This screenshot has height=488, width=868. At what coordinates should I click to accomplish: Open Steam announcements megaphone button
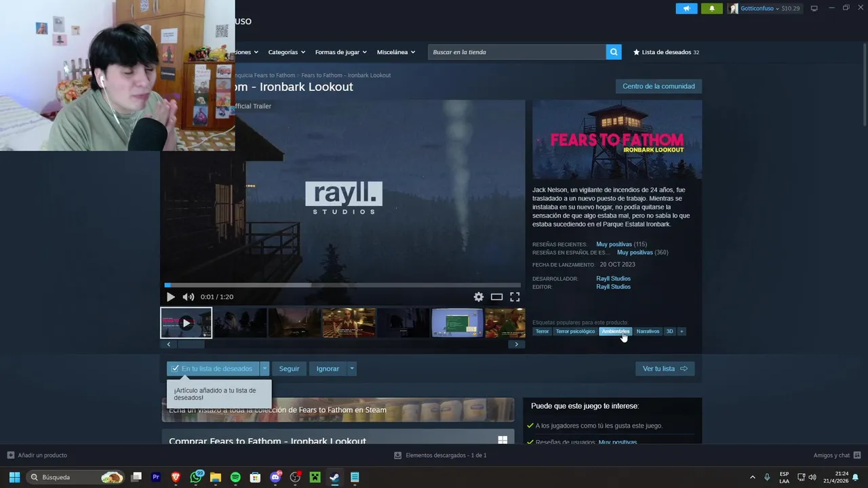[x=686, y=9]
